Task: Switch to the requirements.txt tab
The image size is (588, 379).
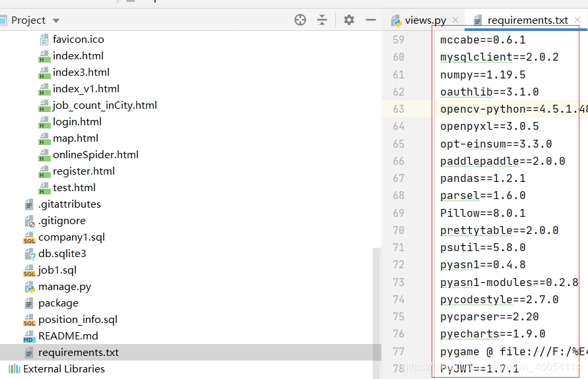Action: point(528,20)
